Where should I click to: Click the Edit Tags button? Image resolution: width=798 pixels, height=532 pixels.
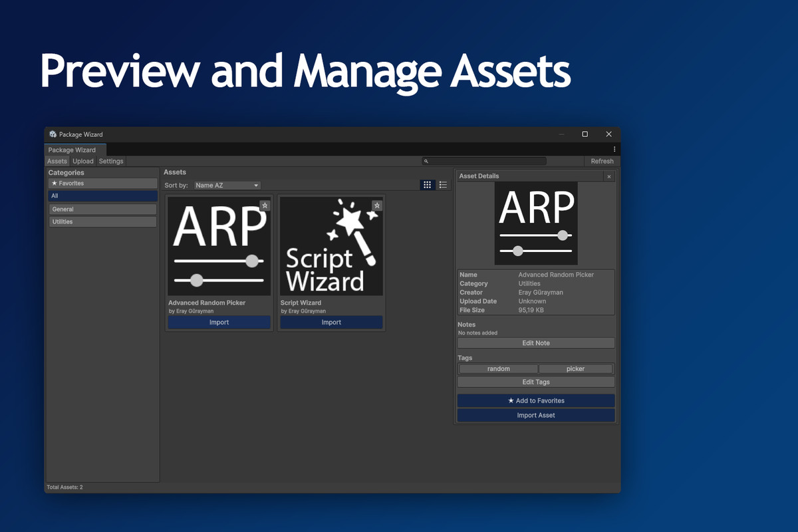pyautogui.click(x=536, y=382)
